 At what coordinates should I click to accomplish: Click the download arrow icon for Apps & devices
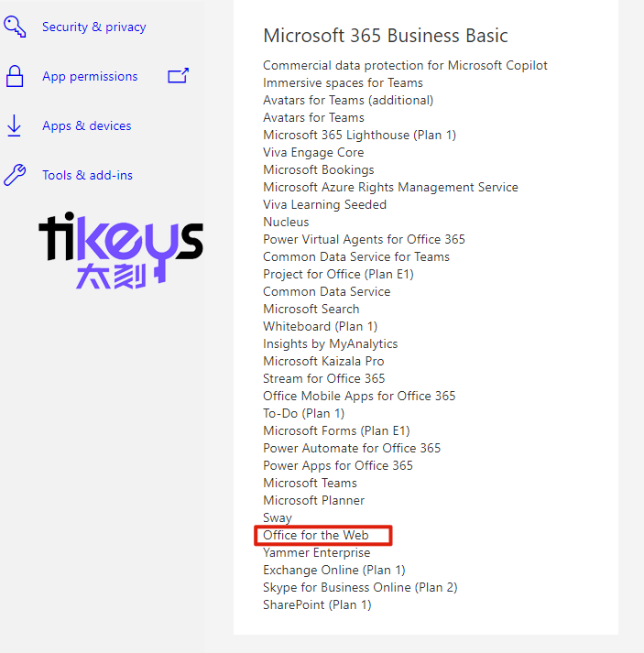pos(15,125)
